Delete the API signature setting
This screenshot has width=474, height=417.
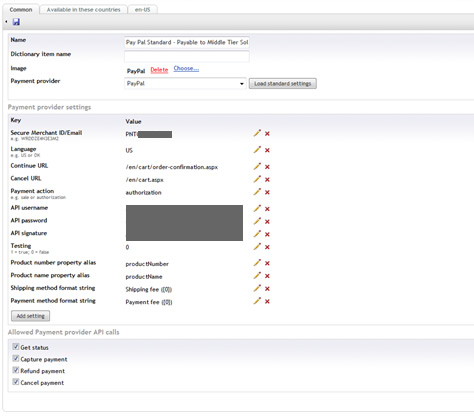pos(267,234)
